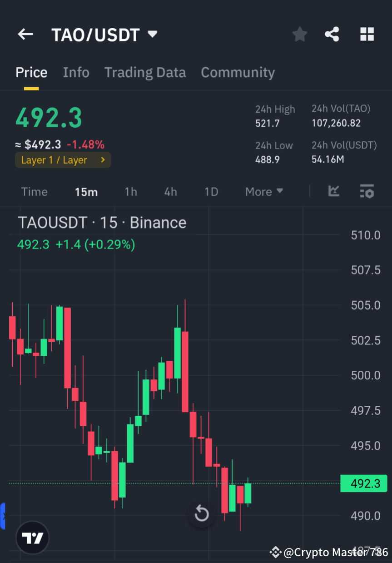Open the chart indicators settings

pos(367,191)
